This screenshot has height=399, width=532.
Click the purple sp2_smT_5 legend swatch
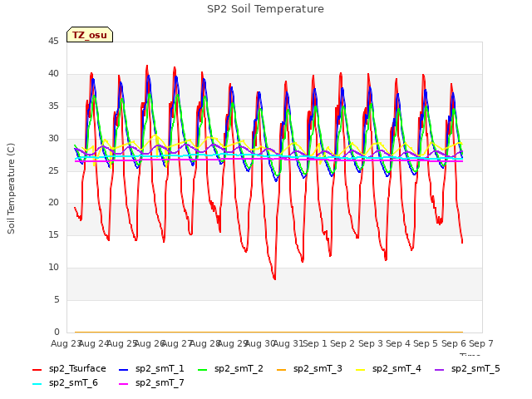pyautogui.click(x=440, y=369)
